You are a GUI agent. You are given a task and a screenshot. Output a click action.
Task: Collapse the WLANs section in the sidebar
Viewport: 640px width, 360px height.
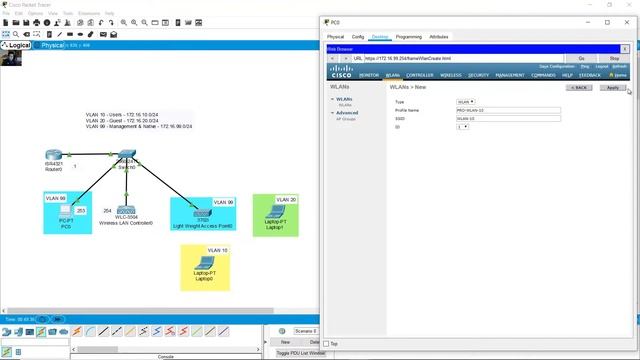click(x=332, y=99)
